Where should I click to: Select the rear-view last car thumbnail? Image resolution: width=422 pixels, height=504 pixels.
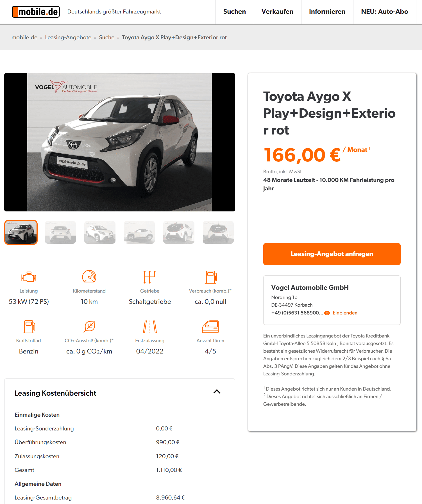pos(218,232)
